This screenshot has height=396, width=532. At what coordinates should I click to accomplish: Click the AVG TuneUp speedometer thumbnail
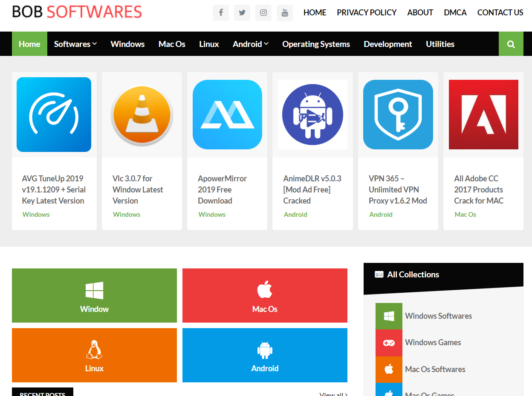click(x=54, y=114)
